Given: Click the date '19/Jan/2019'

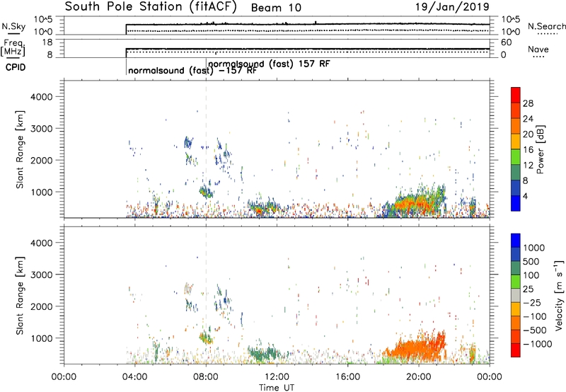Looking at the screenshot, I should [452, 6].
